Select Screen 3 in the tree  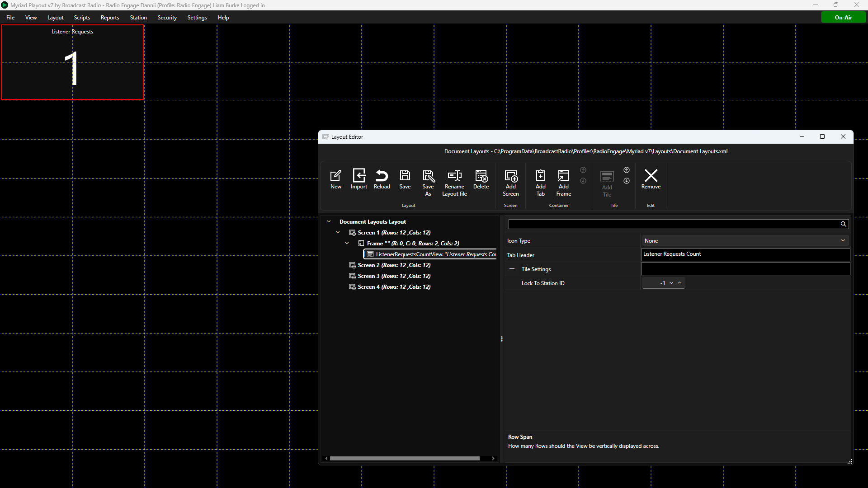pos(394,276)
